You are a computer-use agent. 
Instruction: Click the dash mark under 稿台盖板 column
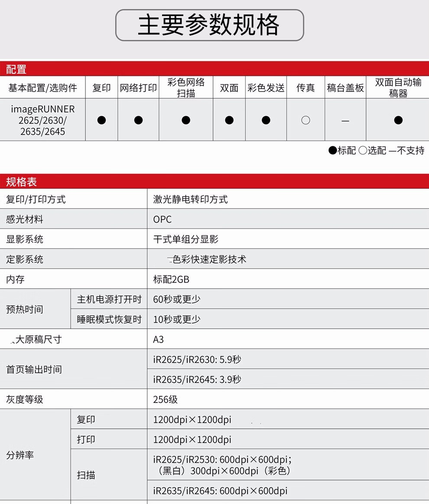[345, 121]
